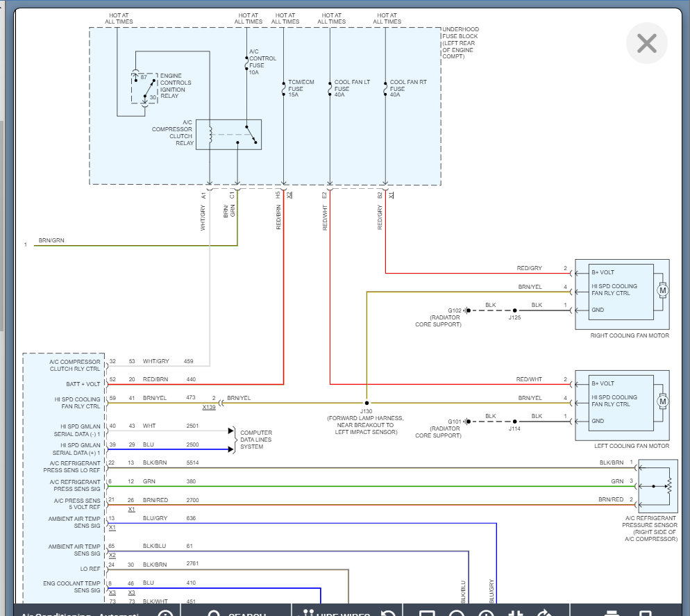
Task: Click the A/C Refrigerant Pressure Sensor symbol
Action: pos(658,485)
